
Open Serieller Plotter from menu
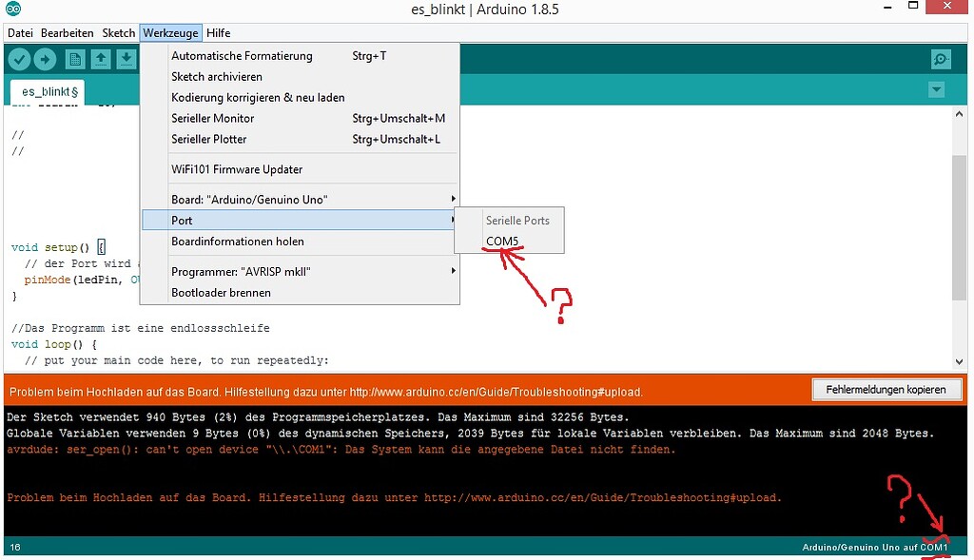(301, 139)
